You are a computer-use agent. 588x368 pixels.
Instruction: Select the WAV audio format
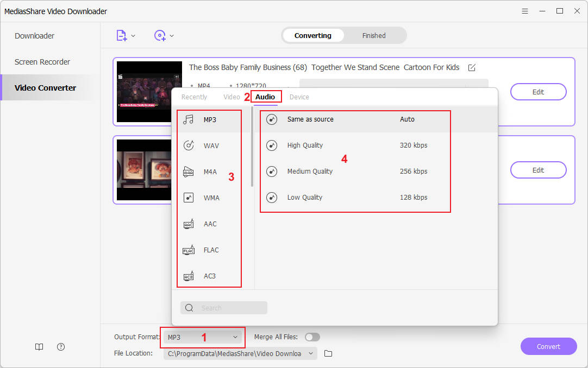click(x=211, y=145)
